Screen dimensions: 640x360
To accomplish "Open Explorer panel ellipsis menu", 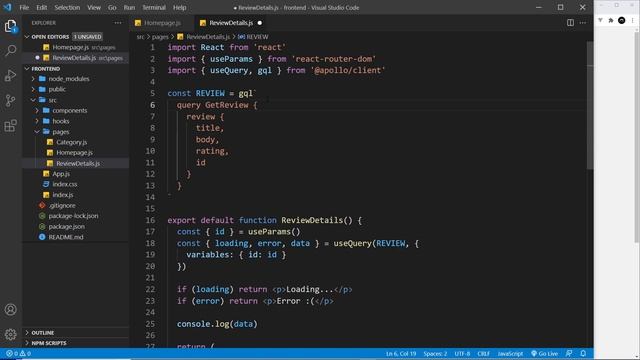I will pyautogui.click(x=118, y=23).
